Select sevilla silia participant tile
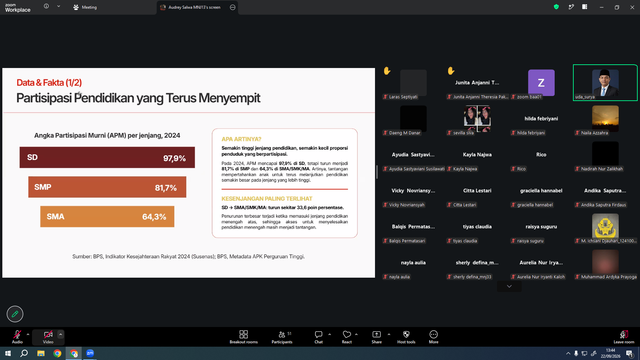 (x=477, y=118)
